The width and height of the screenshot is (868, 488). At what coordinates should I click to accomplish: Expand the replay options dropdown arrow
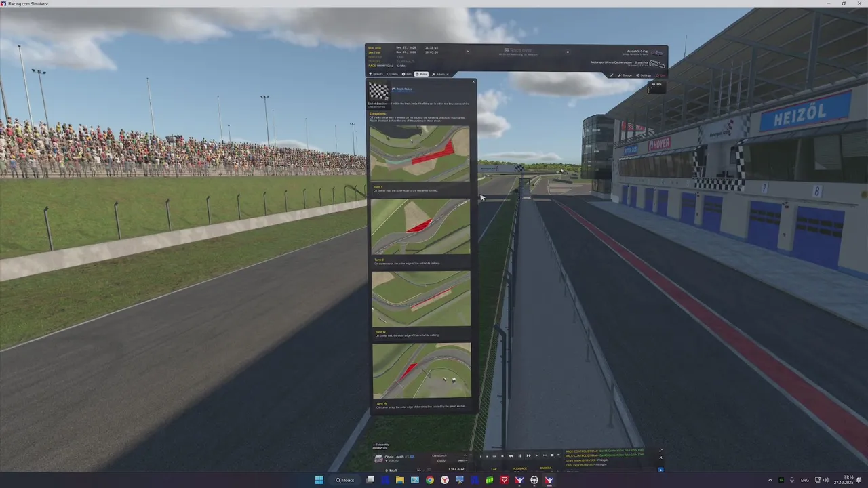[559, 455]
